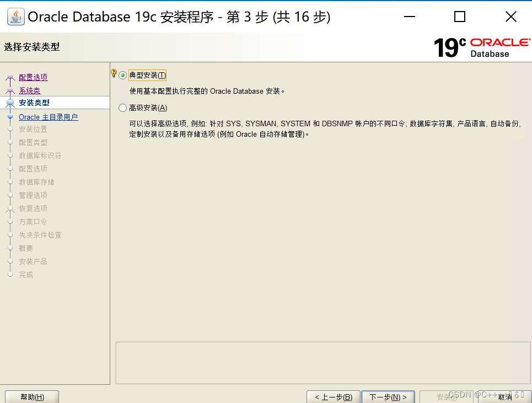Click the 数据库标识符 step text
The width and height of the screenshot is (532, 403).
[x=40, y=155]
